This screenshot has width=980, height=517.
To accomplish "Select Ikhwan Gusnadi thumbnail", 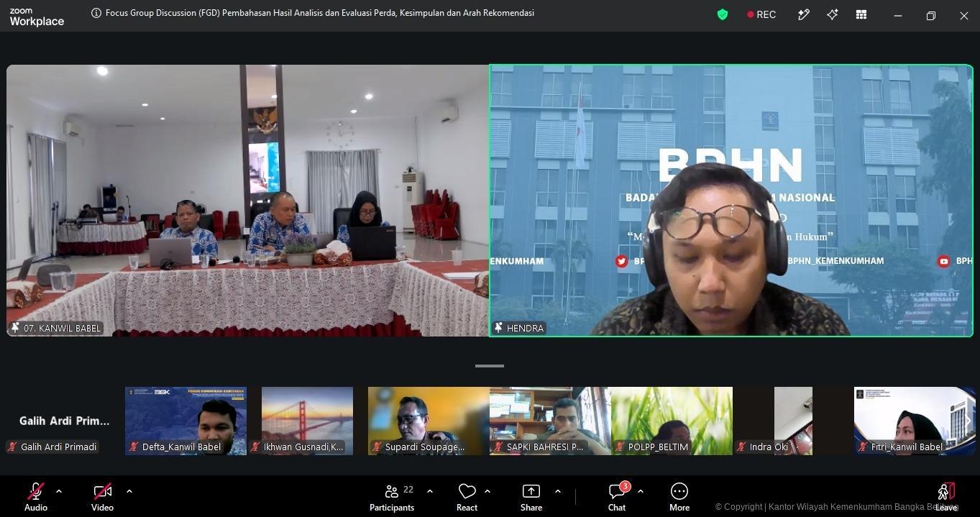I will tap(307, 421).
